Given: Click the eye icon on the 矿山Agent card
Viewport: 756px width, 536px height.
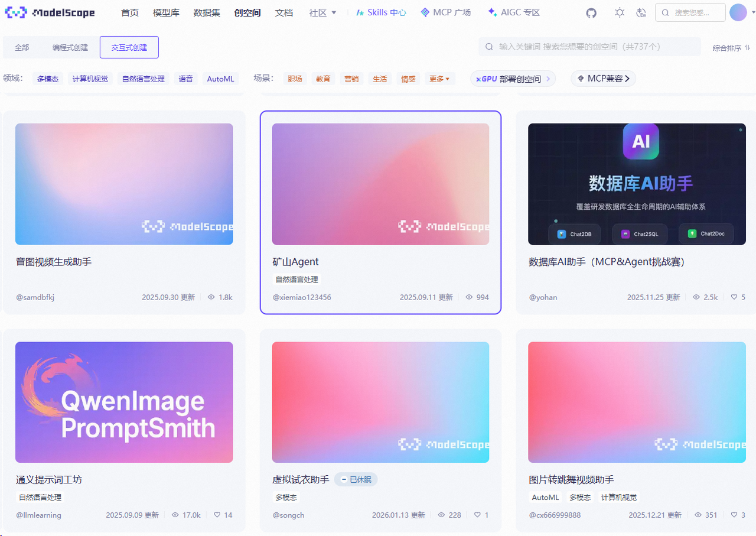Looking at the screenshot, I should [470, 297].
